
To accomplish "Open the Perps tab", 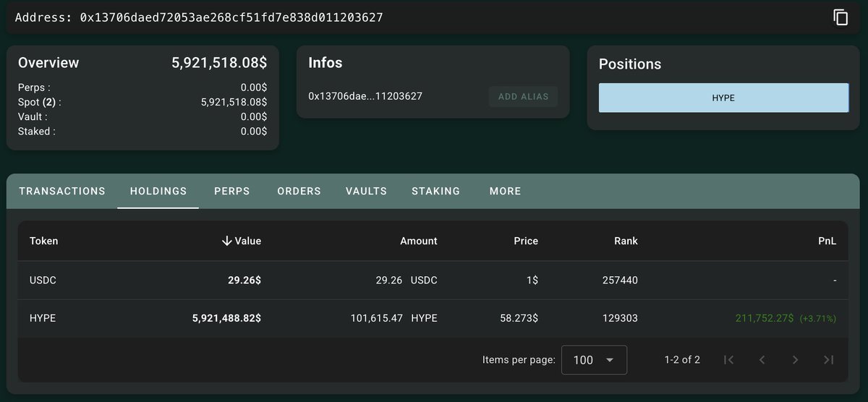I will click(232, 191).
